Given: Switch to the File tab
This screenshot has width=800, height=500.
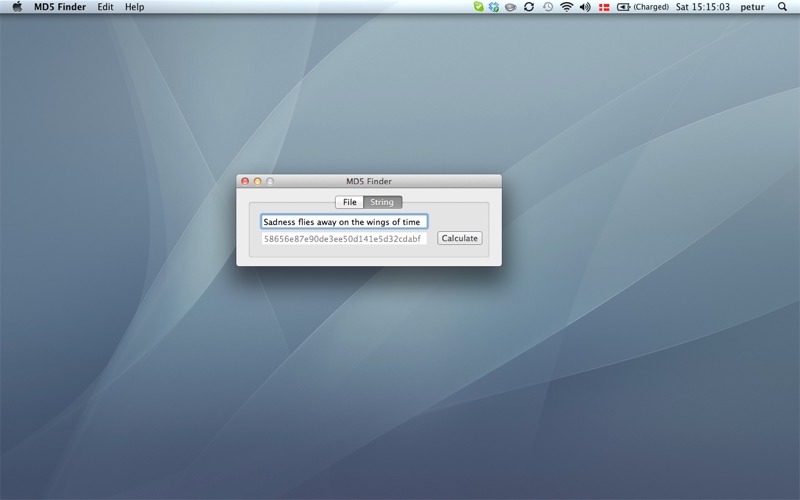Looking at the screenshot, I should pyautogui.click(x=349, y=202).
